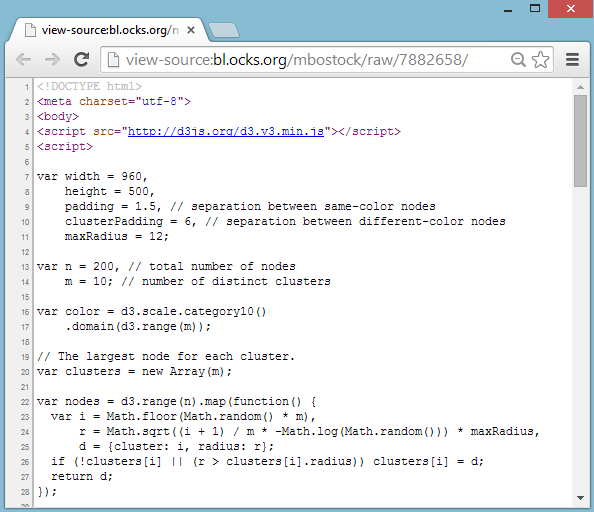
Task: Click the maxRadius = 12 code line
Action: pyautogui.click(x=117, y=236)
